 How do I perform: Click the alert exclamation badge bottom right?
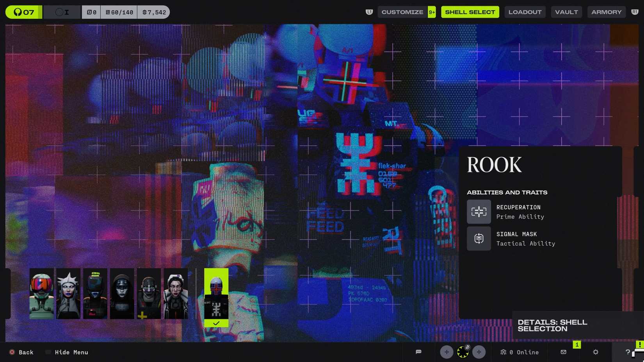(x=640, y=345)
